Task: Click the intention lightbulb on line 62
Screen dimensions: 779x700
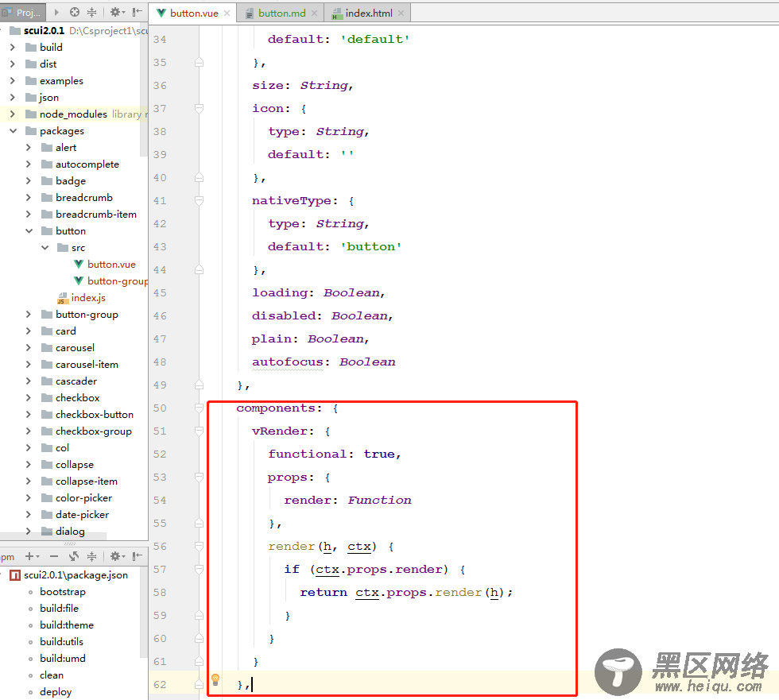Action: [x=215, y=679]
